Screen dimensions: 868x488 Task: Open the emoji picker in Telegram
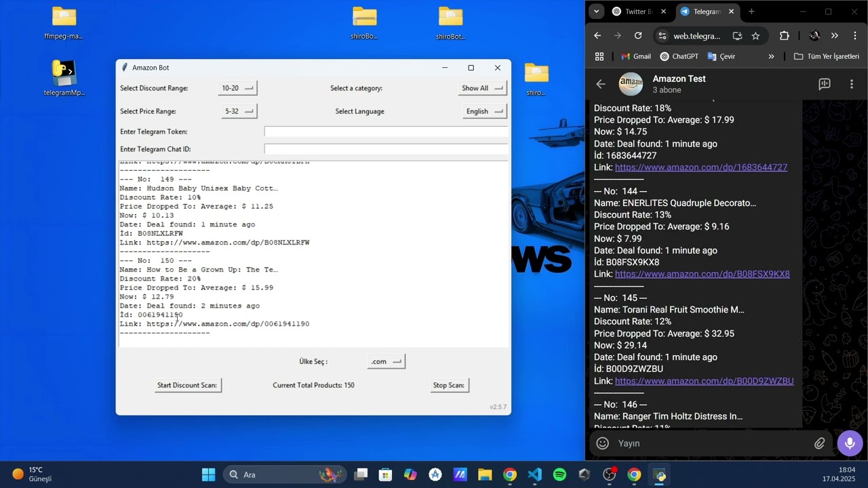(602, 443)
